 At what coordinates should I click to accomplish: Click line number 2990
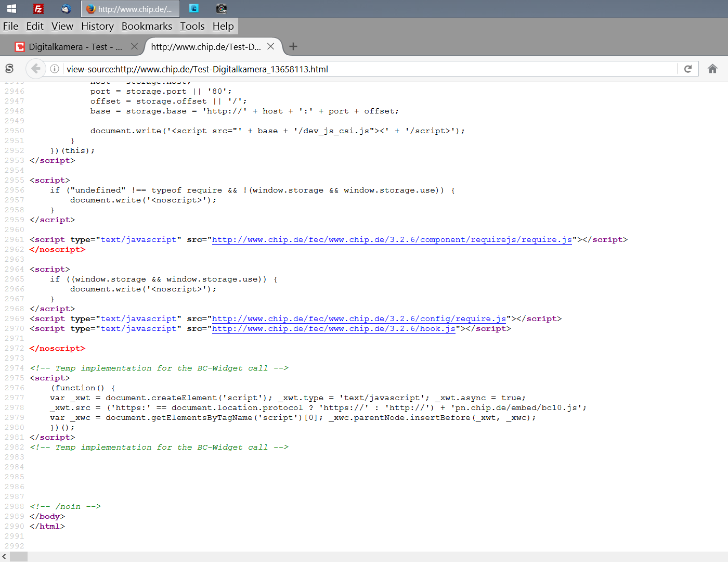15,526
